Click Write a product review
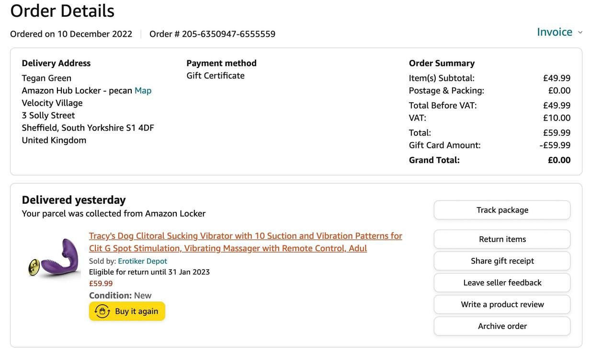 pyautogui.click(x=502, y=304)
